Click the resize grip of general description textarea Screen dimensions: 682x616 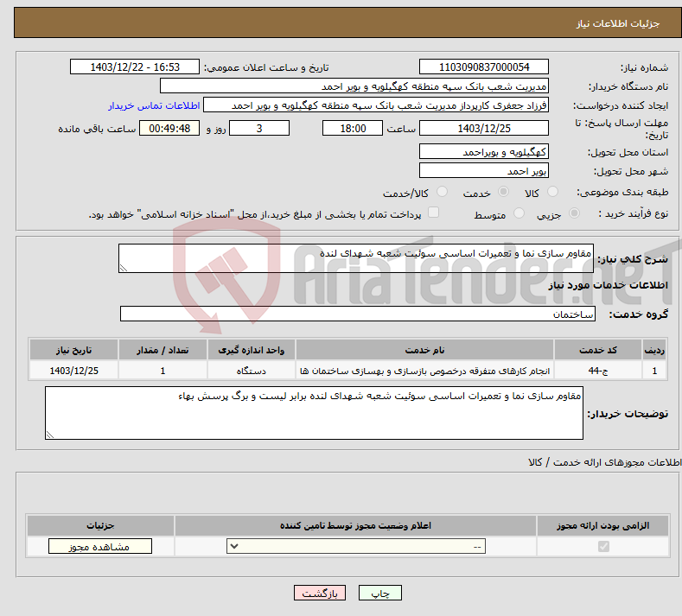click(x=124, y=268)
